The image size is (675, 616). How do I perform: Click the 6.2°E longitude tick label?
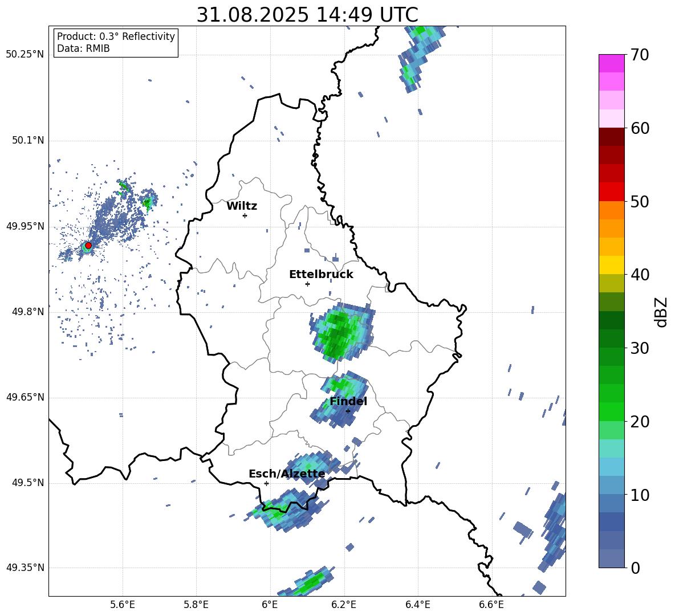[344, 605]
